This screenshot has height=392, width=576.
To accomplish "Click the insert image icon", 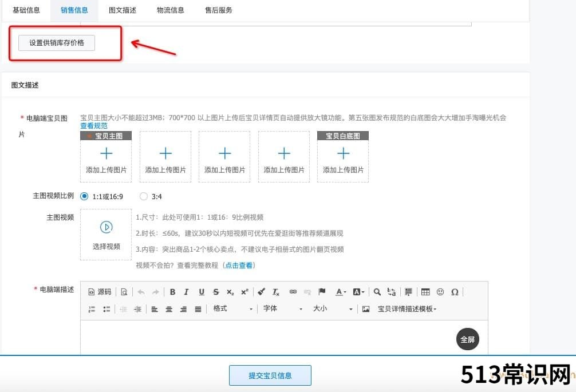I will pyautogui.click(x=366, y=309).
